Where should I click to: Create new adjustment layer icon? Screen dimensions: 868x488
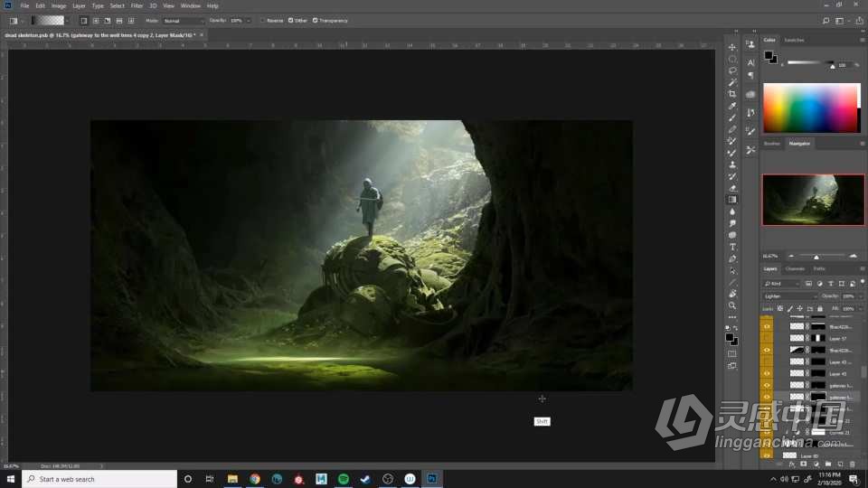816,465
